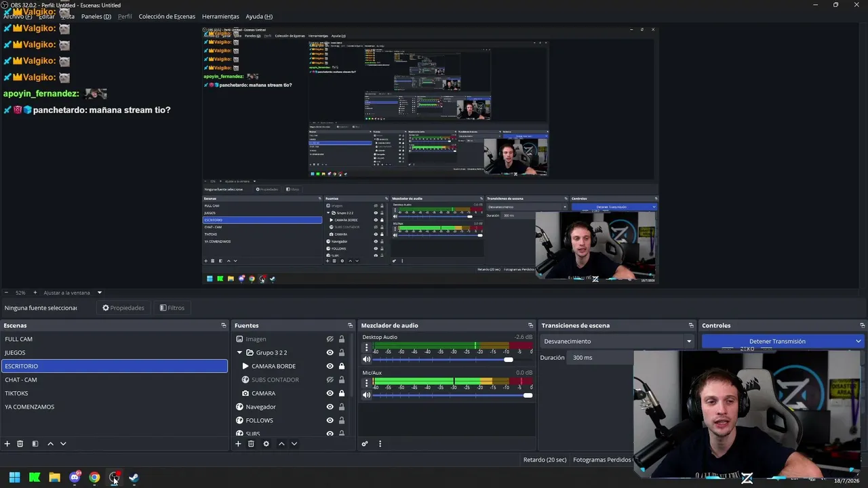Mute Desktop Audio speaker icon
Screen dimensions: 868x488
(367, 359)
